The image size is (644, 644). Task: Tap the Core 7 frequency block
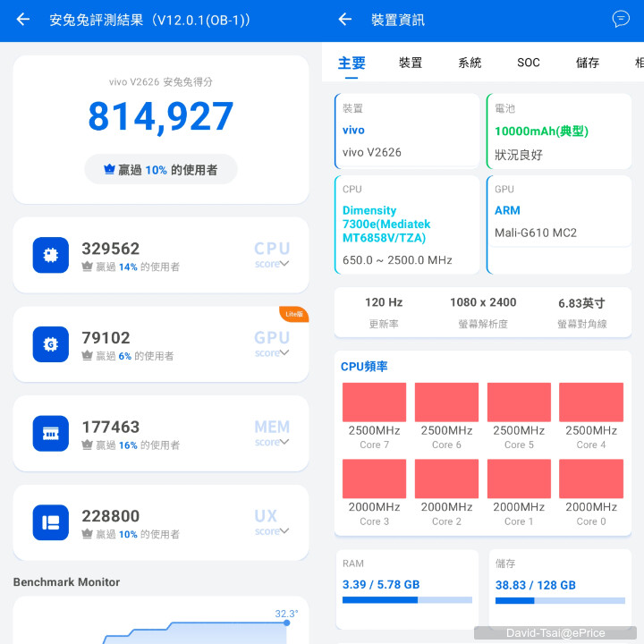[x=374, y=402]
